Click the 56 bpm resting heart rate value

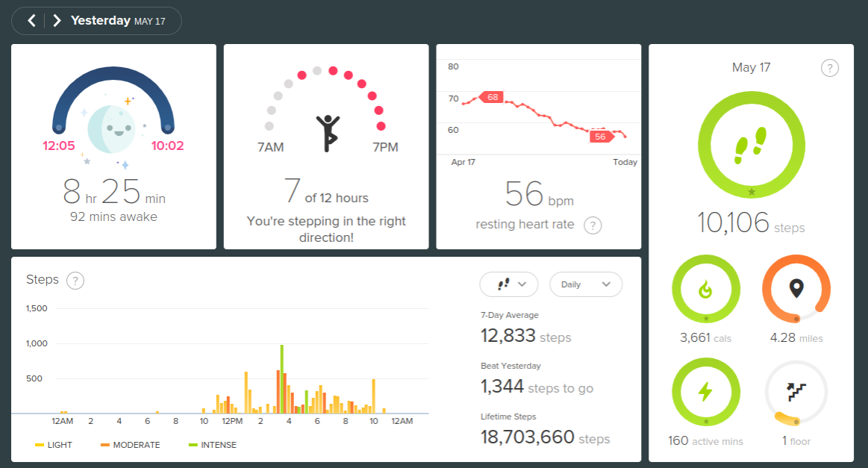(539, 194)
